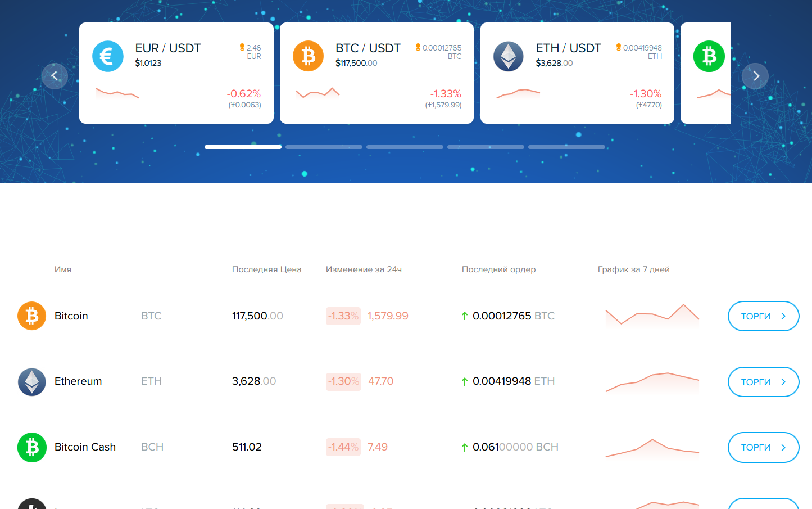Click Ethereum 7-day chart in table
Image resolution: width=812 pixels, height=509 pixels.
(x=652, y=382)
